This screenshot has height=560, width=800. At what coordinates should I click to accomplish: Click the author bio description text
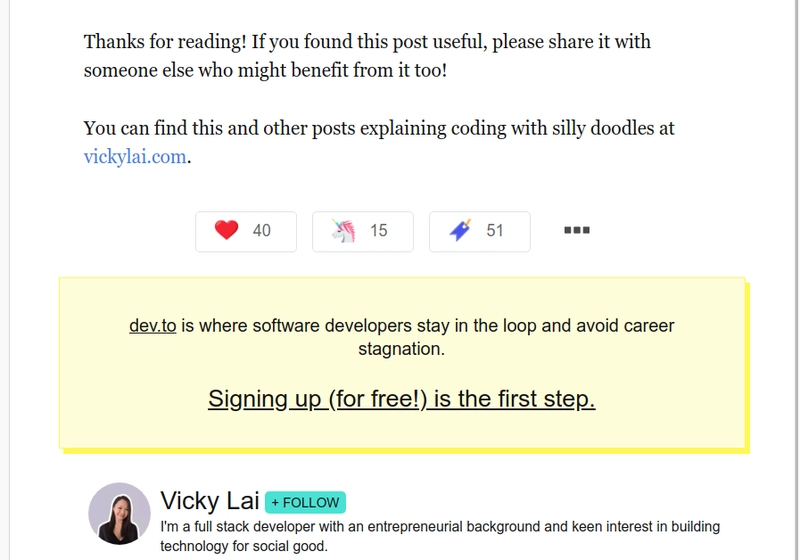point(440,536)
